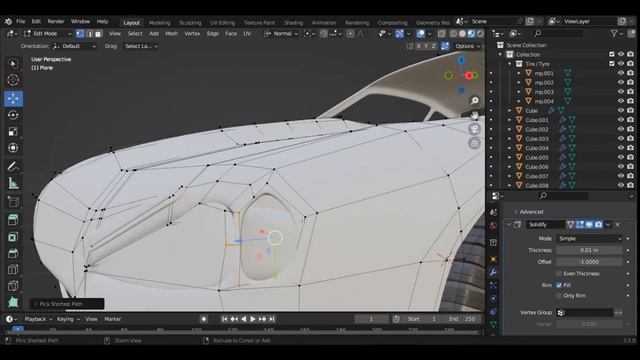Switch orthographic/perspective grid icon
640x360 pixels.
click(x=474, y=144)
